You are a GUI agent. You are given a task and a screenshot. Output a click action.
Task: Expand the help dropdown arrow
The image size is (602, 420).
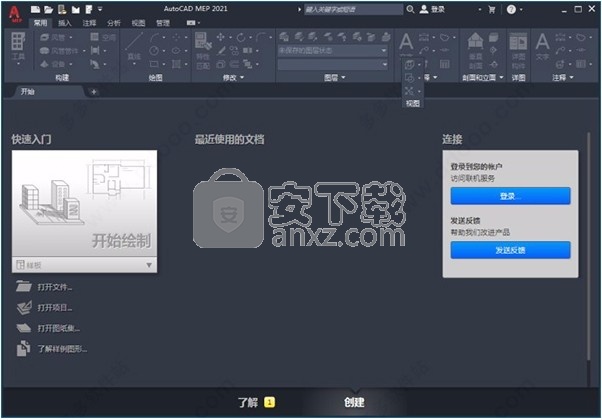[x=521, y=10]
